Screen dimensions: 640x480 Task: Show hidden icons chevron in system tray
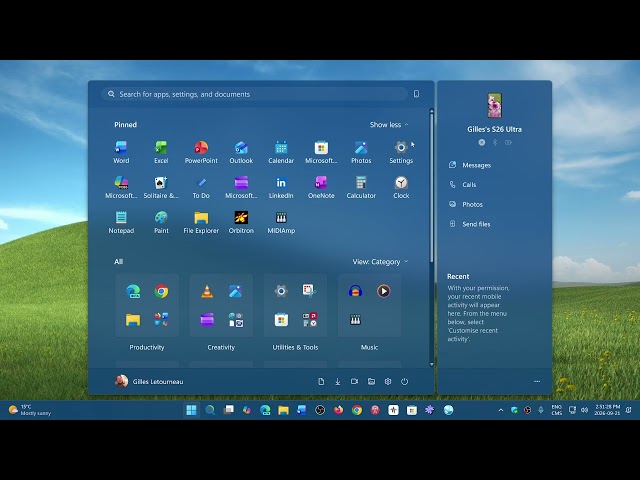501,410
